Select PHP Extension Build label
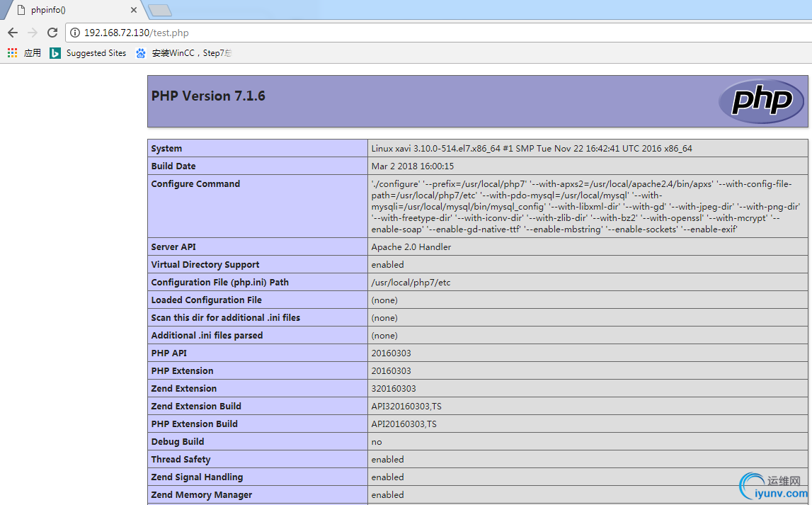 coord(194,424)
